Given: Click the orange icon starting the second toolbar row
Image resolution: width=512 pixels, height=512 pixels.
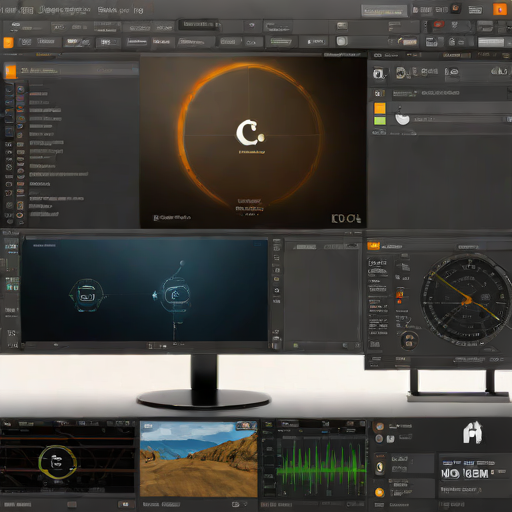Looking at the screenshot, I should [8, 42].
